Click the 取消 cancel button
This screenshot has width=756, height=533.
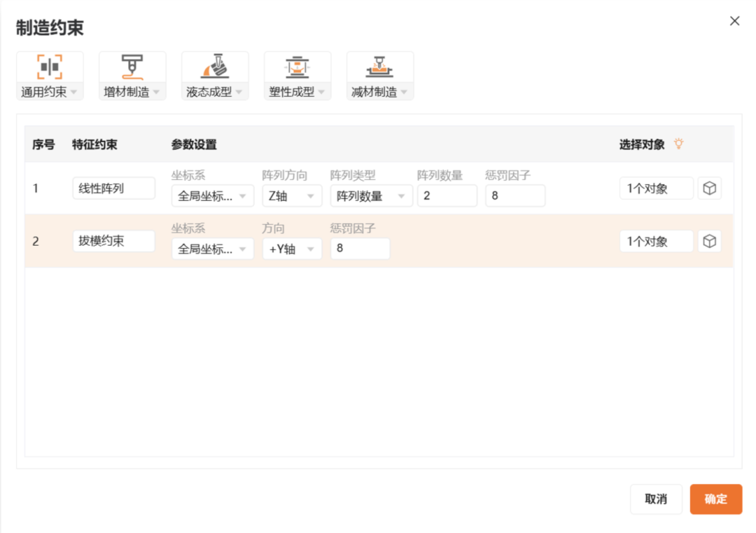tap(656, 499)
